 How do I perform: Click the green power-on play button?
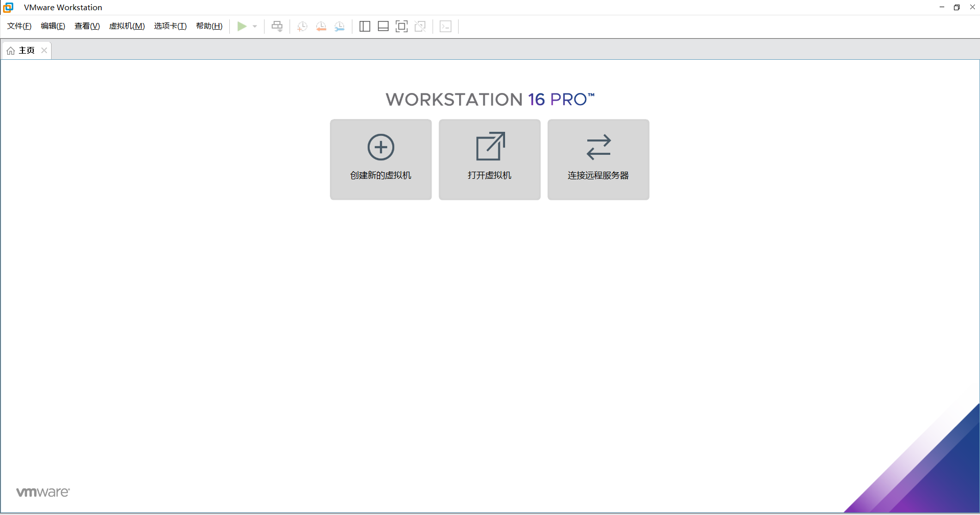242,26
